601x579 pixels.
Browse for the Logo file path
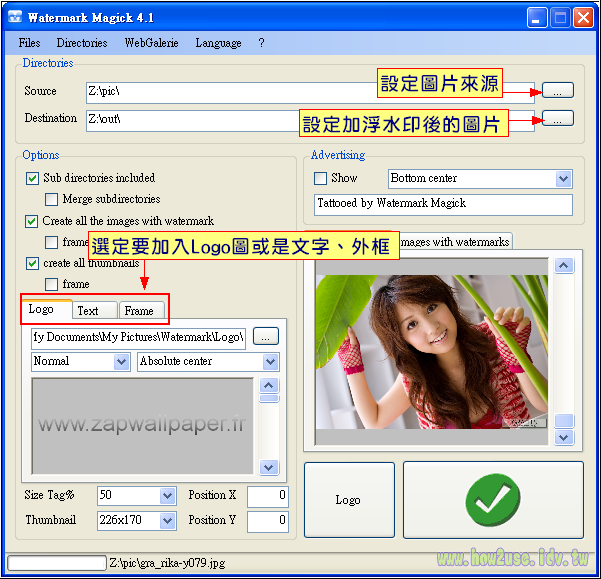pos(266,336)
